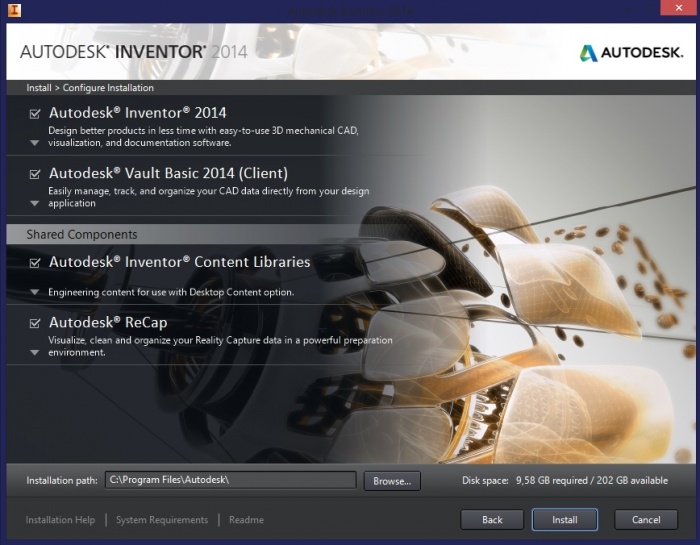
Task: Click the 'Install > Configure Installation' breadcrumb
Action: 90,88
